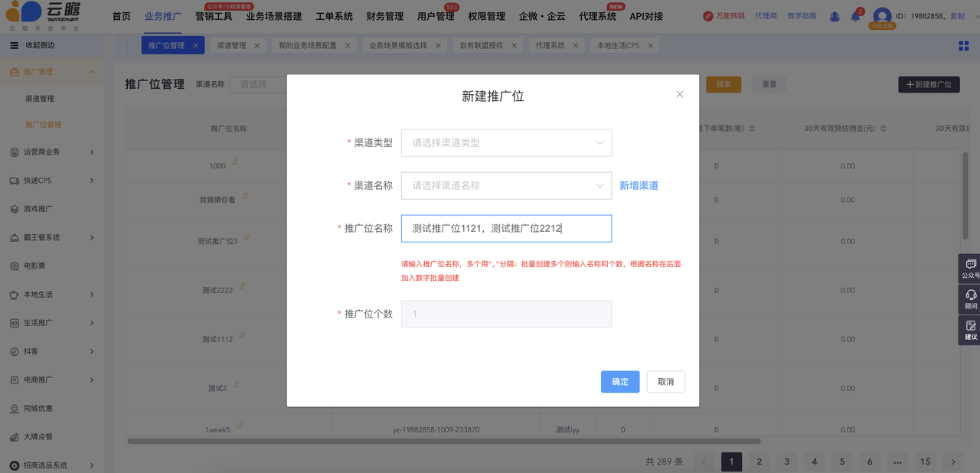This screenshot has height=473, width=980.
Task: Open the 顾问 headset side icon
Action: coord(971,298)
